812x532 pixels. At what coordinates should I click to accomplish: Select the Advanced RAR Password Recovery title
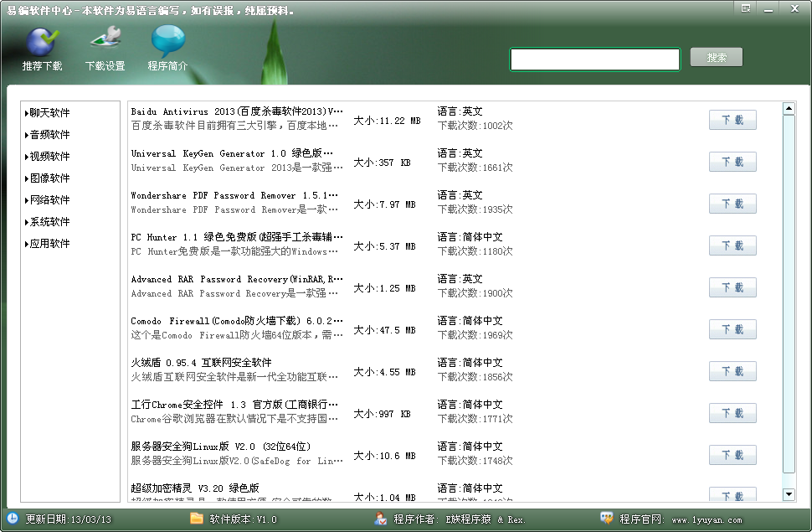[x=237, y=279]
